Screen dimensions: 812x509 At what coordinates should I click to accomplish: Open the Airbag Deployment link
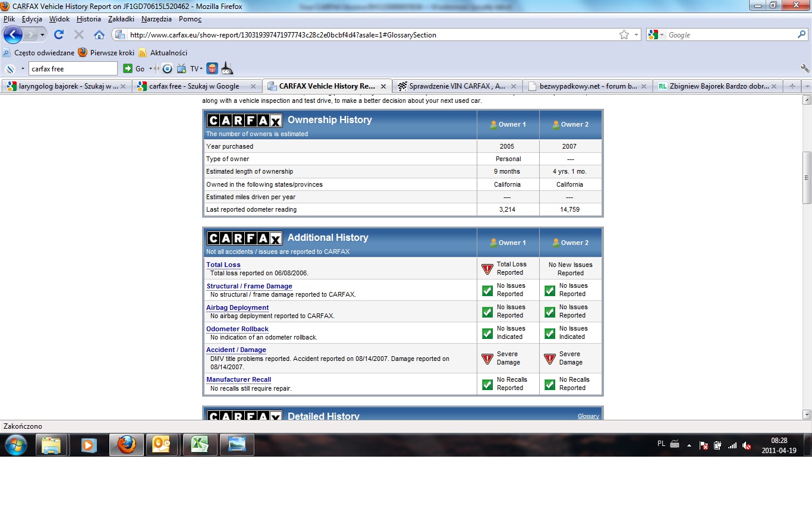[x=238, y=307]
